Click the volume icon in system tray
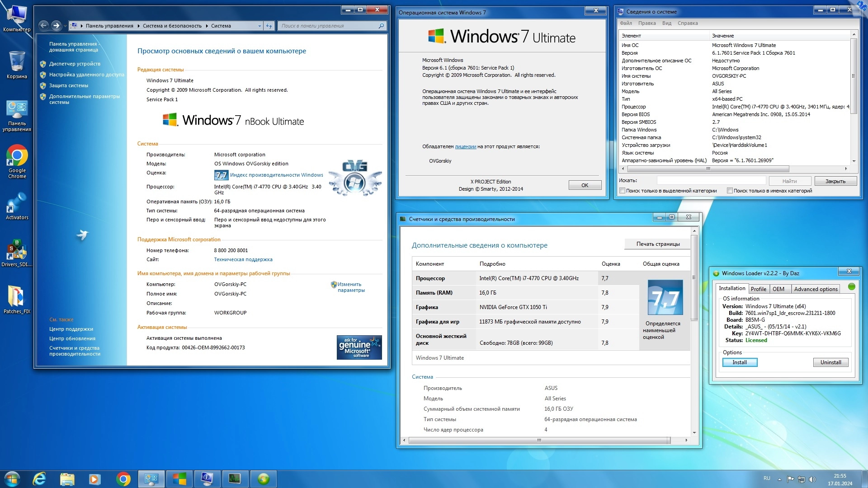This screenshot has width=868, height=488. [812, 479]
